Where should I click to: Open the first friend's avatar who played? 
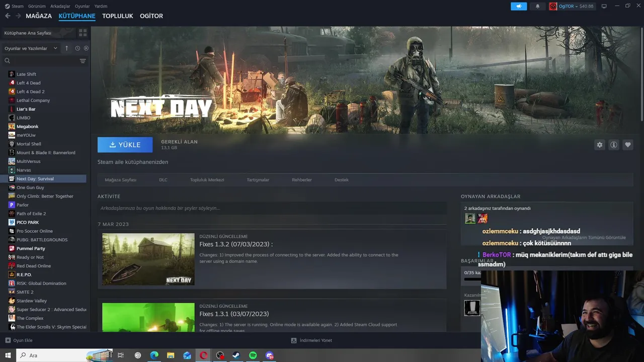470,218
